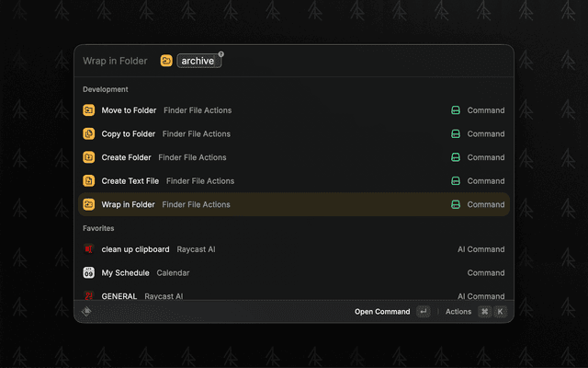Click the Move to Folder command icon

[x=89, y=110]
